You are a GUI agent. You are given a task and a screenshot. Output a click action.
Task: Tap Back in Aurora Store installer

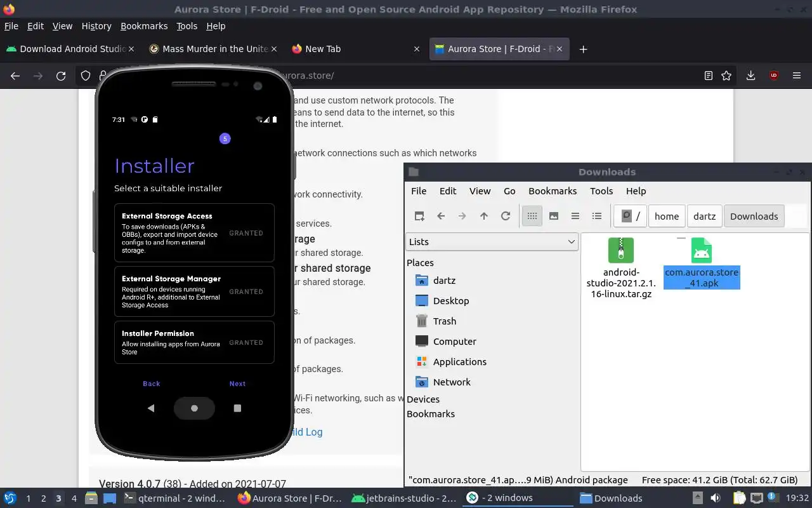[152, 384]
